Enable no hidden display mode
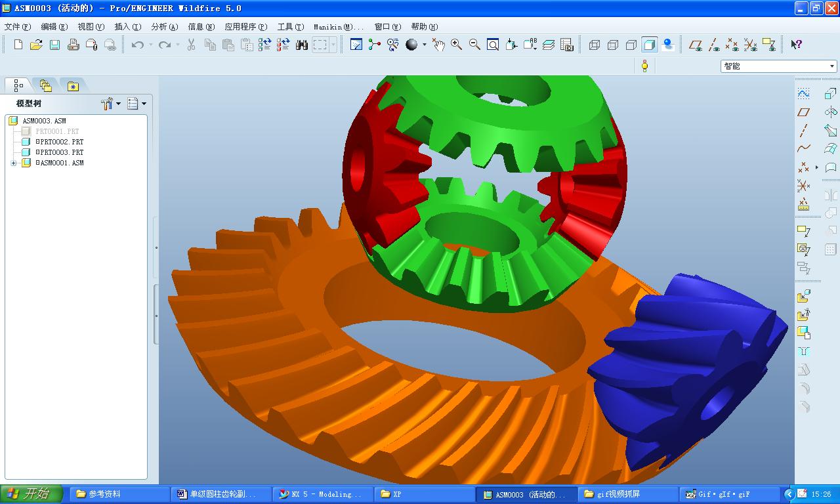Viewport: 840px width, 504px height. click(631, 45)
